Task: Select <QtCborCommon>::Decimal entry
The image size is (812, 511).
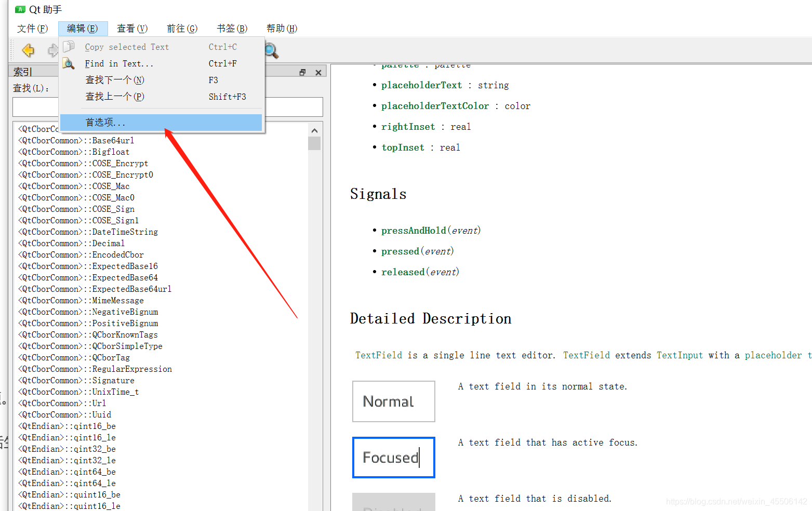Action: [72, 243]
